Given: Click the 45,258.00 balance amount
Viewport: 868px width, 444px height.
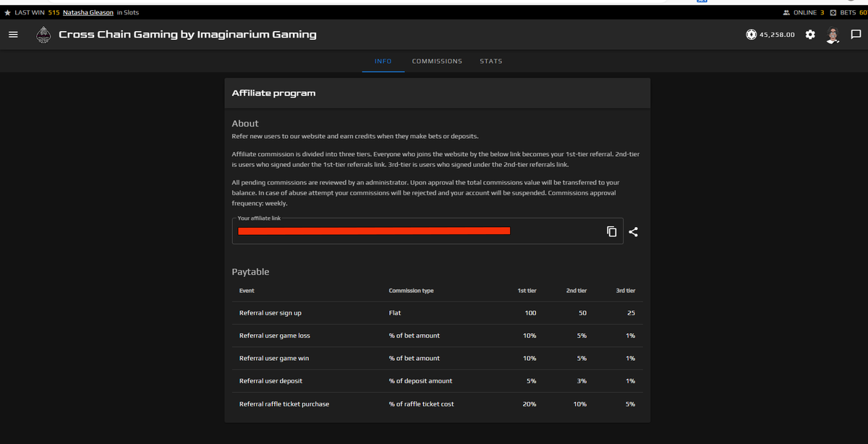Looking at the screenshot, I should click(x=778, y=35).
